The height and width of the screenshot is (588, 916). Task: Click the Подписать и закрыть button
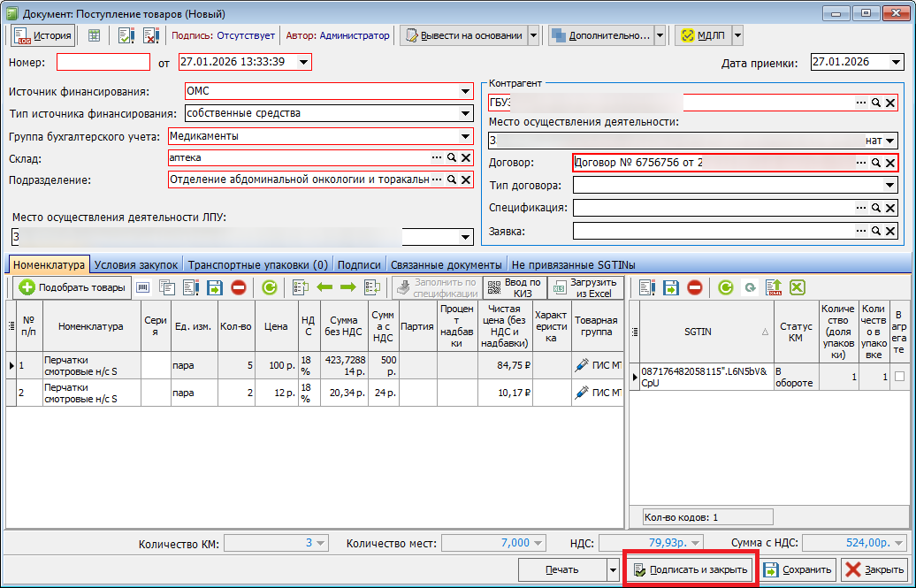(x=691, y=570)
